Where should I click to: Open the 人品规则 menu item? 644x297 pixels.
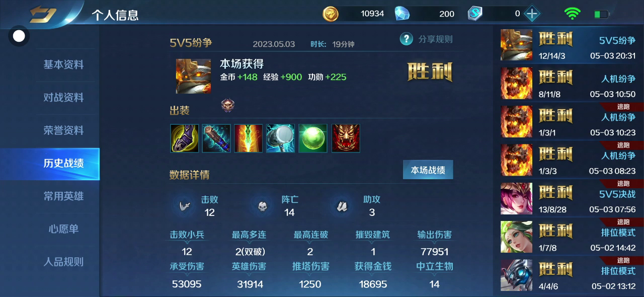tap(63, 262)
